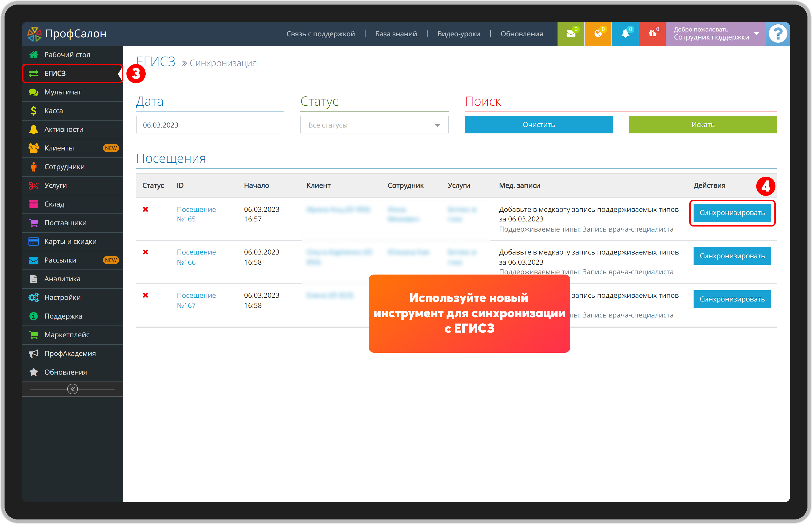Open the Касса menu item
Image resolution: width=812 pixels, height=524 pixels.
pos(73,110)
